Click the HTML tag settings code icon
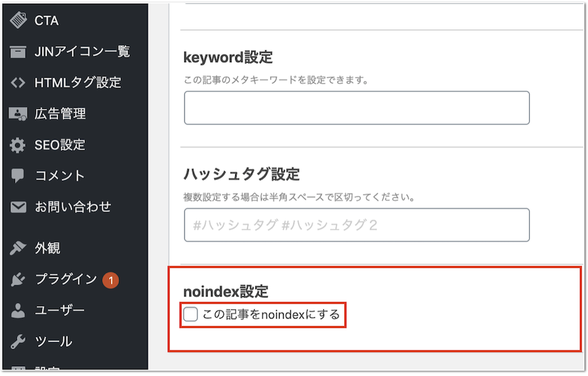588x376 pixels. click(18, 83)
